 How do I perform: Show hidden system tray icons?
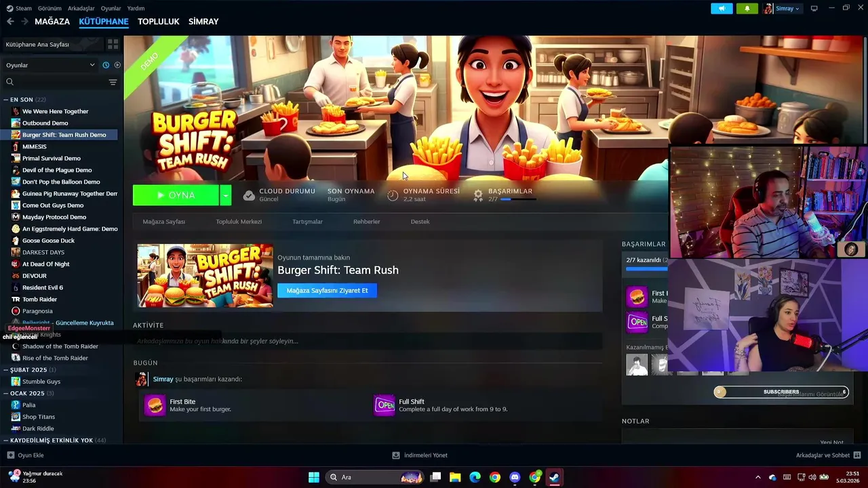[x=758, y=477]
